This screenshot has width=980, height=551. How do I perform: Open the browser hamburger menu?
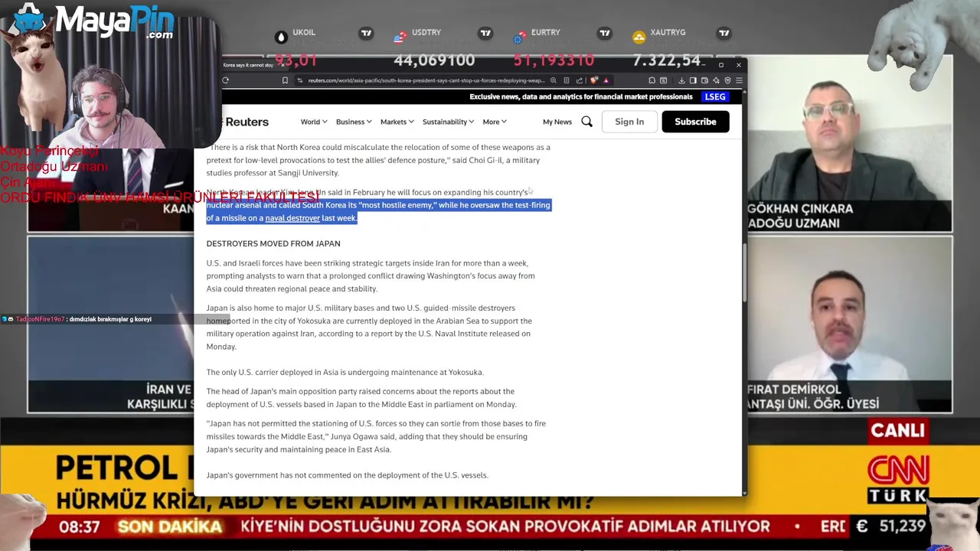pyautogui.click(x=739, y=80)
